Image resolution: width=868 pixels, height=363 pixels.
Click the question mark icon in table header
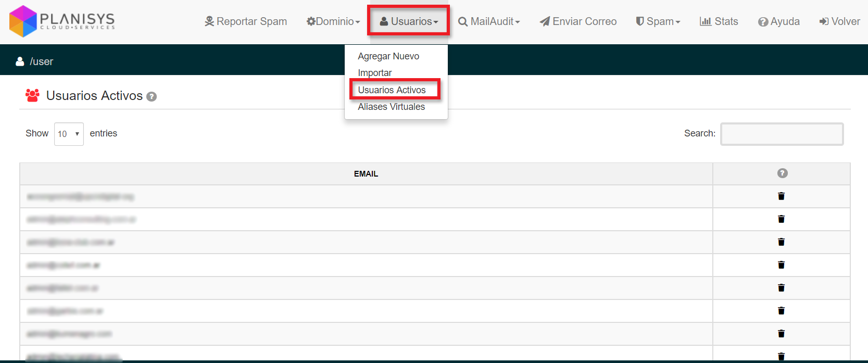(x=782, y=173)
